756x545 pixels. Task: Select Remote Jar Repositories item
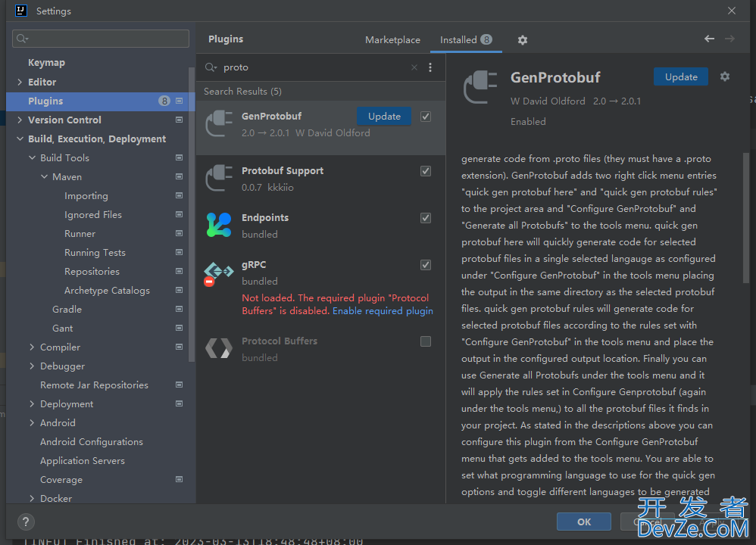tap(94, 385)
